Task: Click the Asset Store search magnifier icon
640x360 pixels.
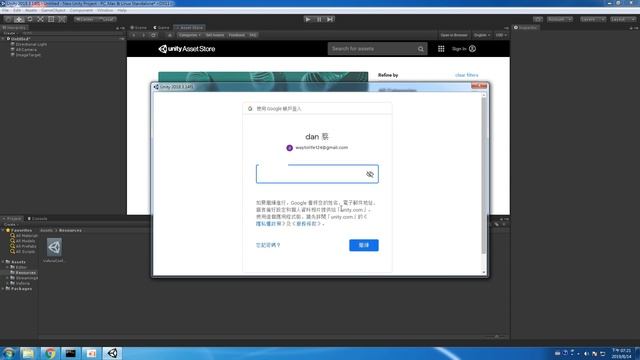Action: tap(421, 49)
